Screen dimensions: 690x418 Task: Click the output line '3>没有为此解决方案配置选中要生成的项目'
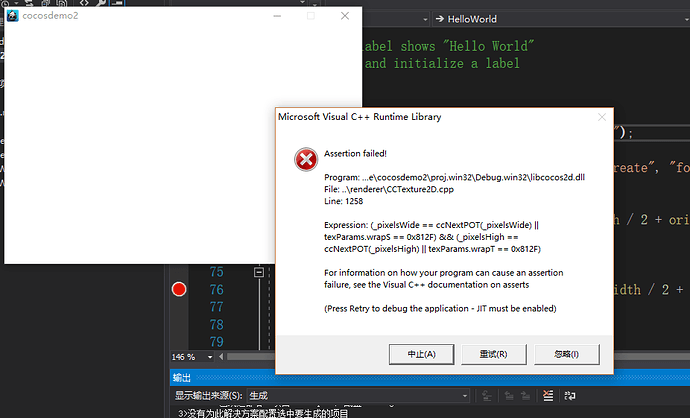(x=263, y=414)
